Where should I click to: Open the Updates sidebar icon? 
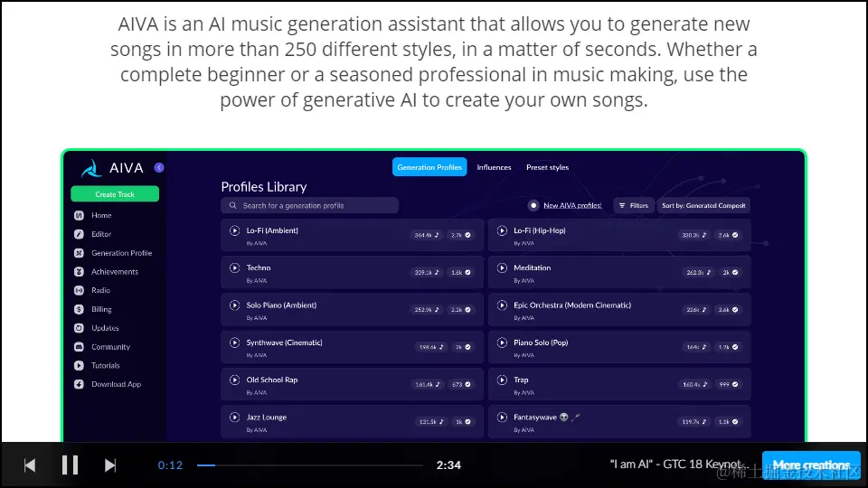[79, 328]
